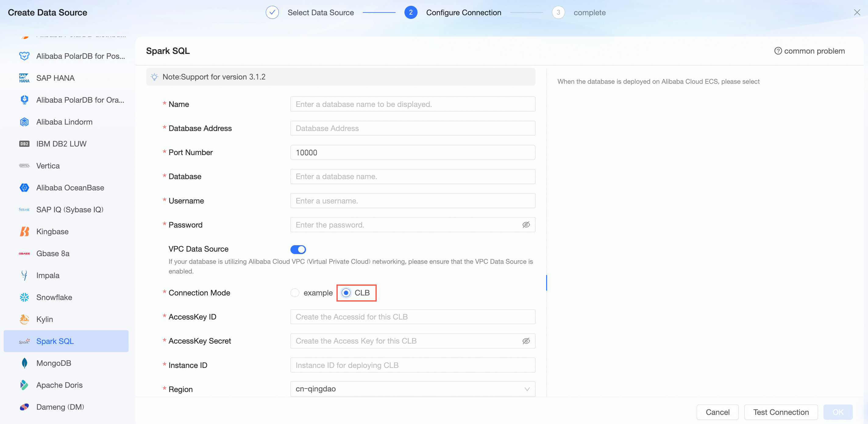Select the example connection mode radio
Image resolution: width=868 pixels, height=424 pixels.
295,293
